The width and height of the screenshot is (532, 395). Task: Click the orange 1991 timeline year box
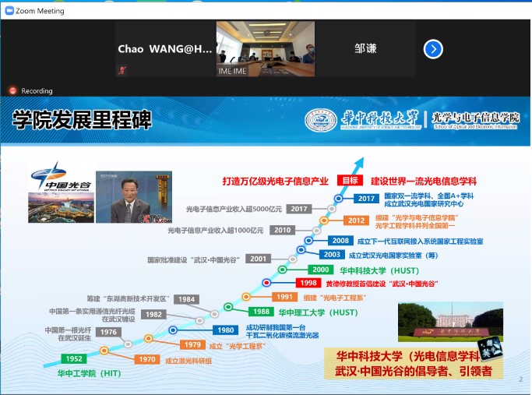click(x=284, y=297)
